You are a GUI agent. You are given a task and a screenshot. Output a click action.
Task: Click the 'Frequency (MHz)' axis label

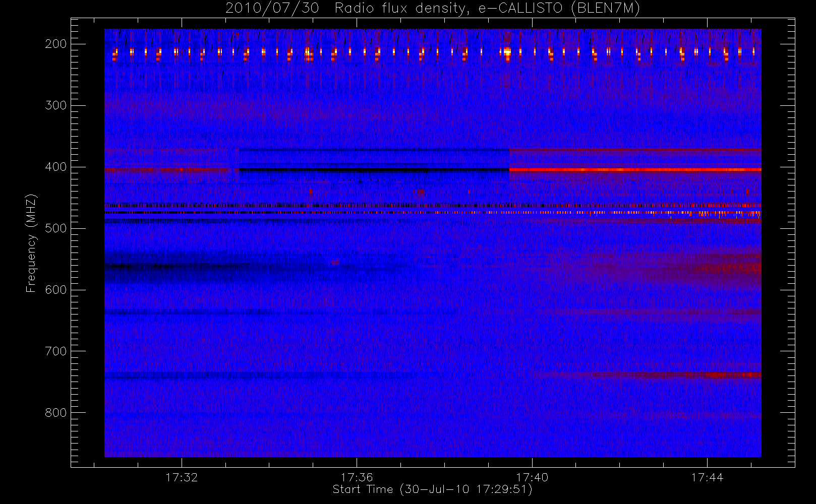[31, 243]
